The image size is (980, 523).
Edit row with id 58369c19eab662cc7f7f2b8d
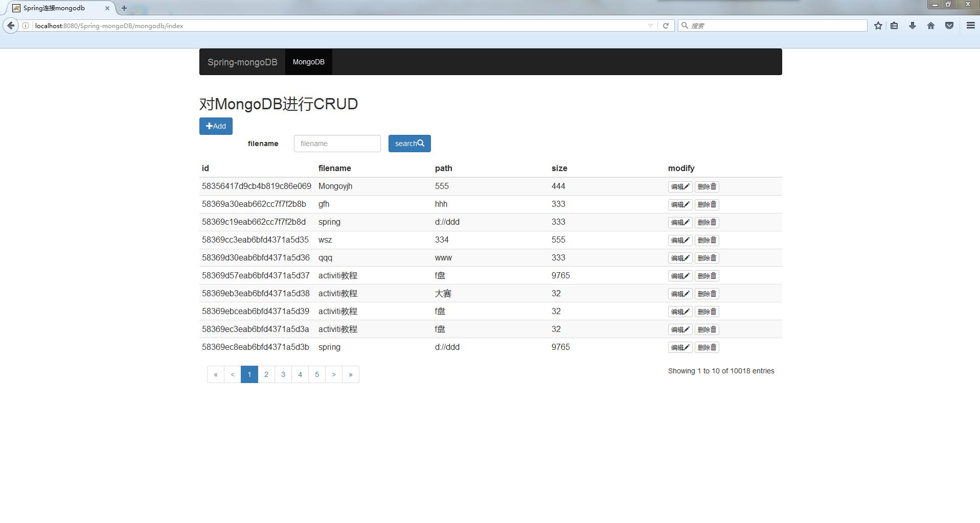pos(680,222)
